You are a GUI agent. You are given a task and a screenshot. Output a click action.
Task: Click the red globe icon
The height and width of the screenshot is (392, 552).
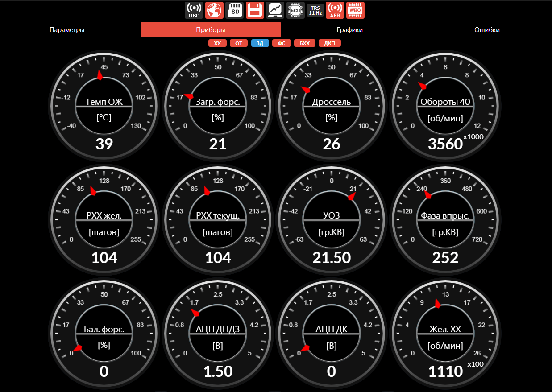(214, 10)
